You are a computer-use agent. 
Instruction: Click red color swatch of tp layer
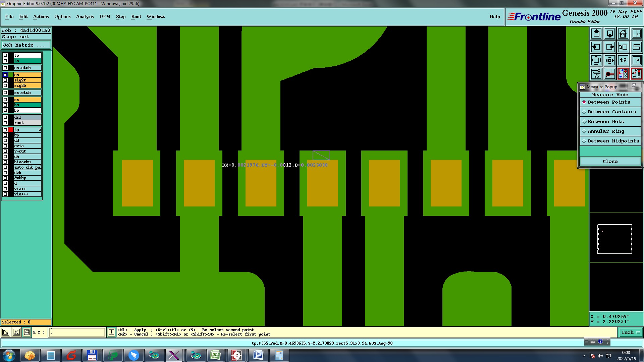11,130
